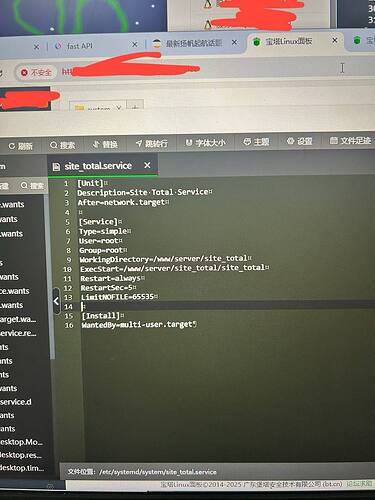Click the WantedBy=multi-user.target line
375x500 pixels.
(137, 325)
